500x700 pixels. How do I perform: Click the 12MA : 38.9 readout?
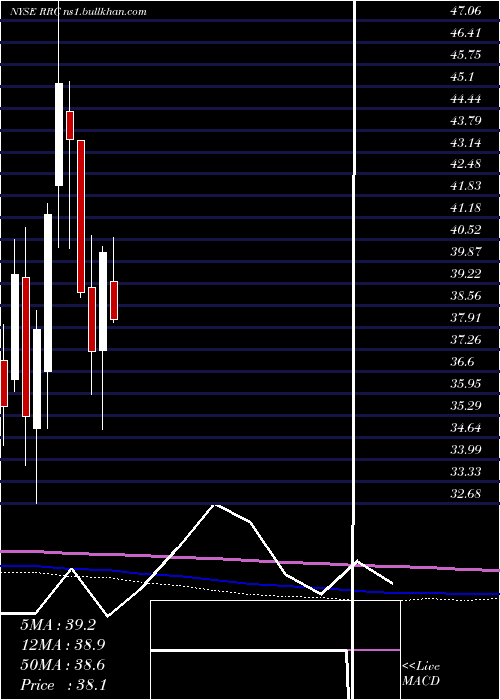tap(63, 645)
